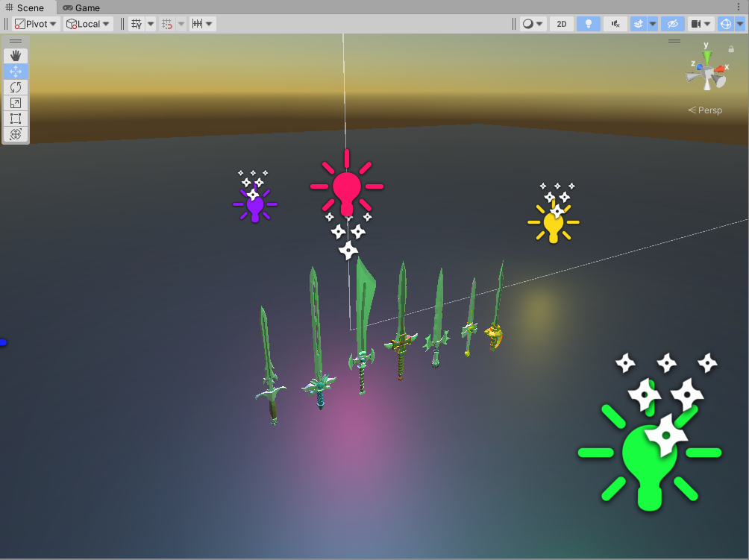Select the pink light bulb gizmo
749x560 pixels.
click(347, 185)
